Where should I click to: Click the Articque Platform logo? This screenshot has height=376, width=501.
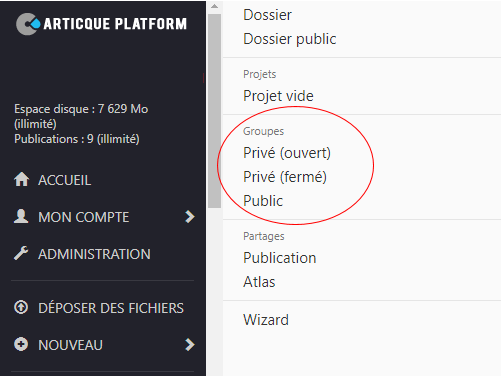(x=101, y=24)
